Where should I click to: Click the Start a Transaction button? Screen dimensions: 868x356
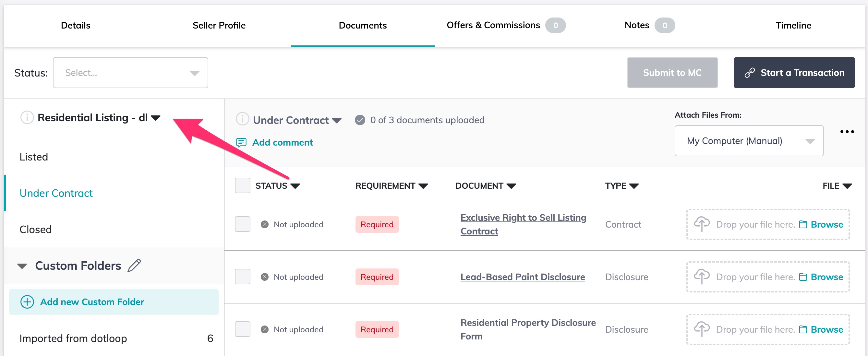794,72
